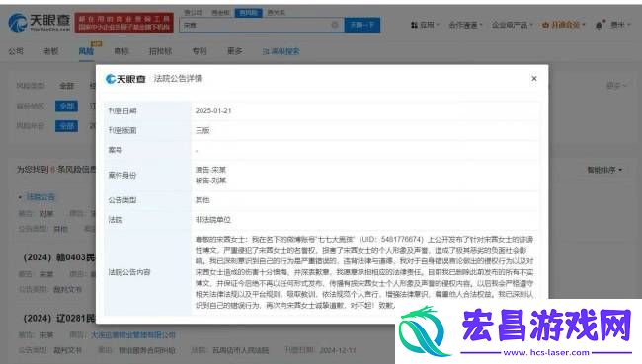Click the publication date 2025-01-21 in dialog
The height and width of the screenshot is (364, 642).
click(x=213, y=110)
